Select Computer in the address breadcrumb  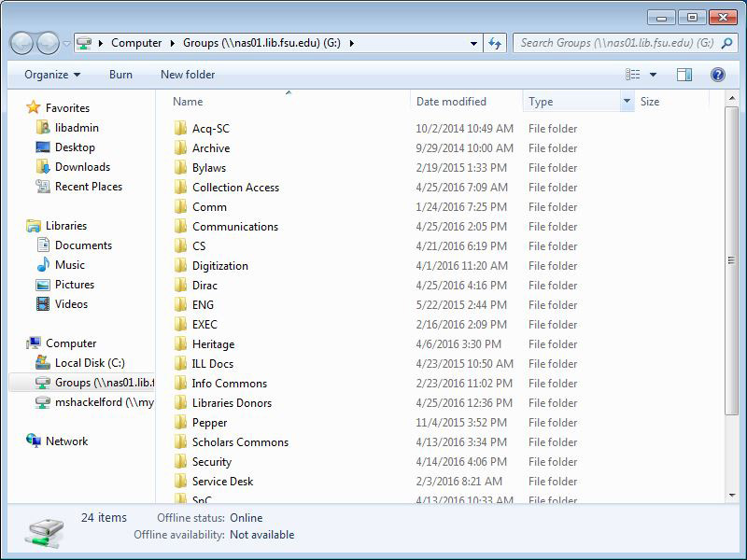(136, 43)
